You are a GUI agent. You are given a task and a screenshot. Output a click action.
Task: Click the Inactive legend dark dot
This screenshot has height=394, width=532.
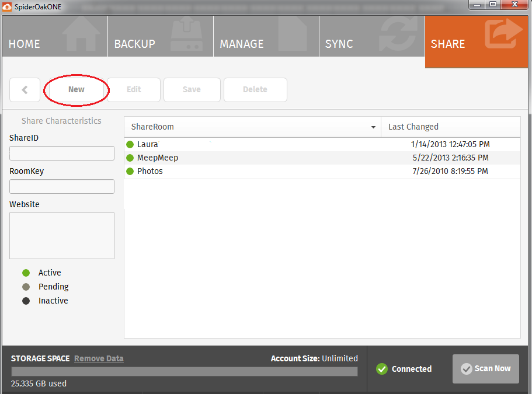(x=26, y=301)
